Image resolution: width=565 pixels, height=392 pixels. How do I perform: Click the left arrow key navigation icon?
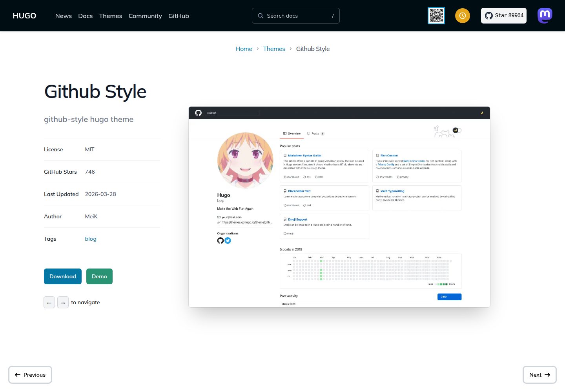click(x=49, y=302)
